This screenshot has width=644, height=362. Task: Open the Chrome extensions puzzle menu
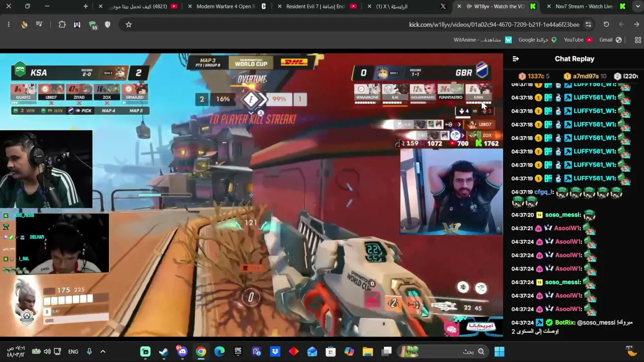62,24
